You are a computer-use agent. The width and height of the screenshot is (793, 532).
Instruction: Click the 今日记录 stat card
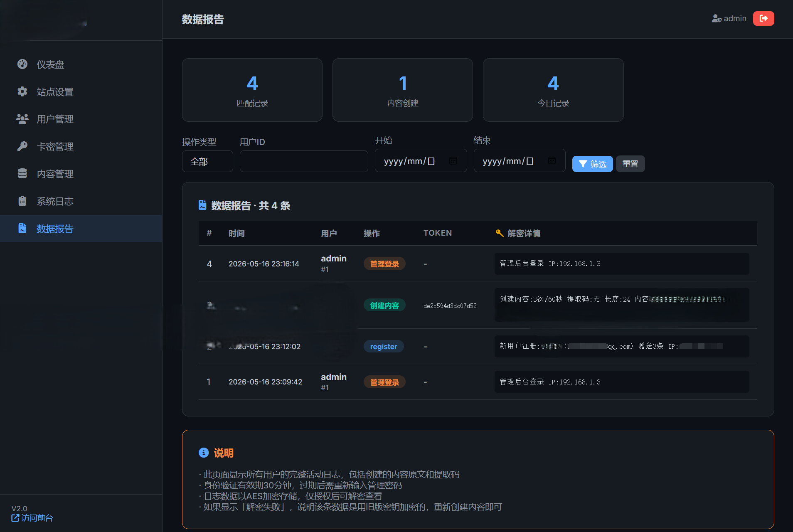553,90
